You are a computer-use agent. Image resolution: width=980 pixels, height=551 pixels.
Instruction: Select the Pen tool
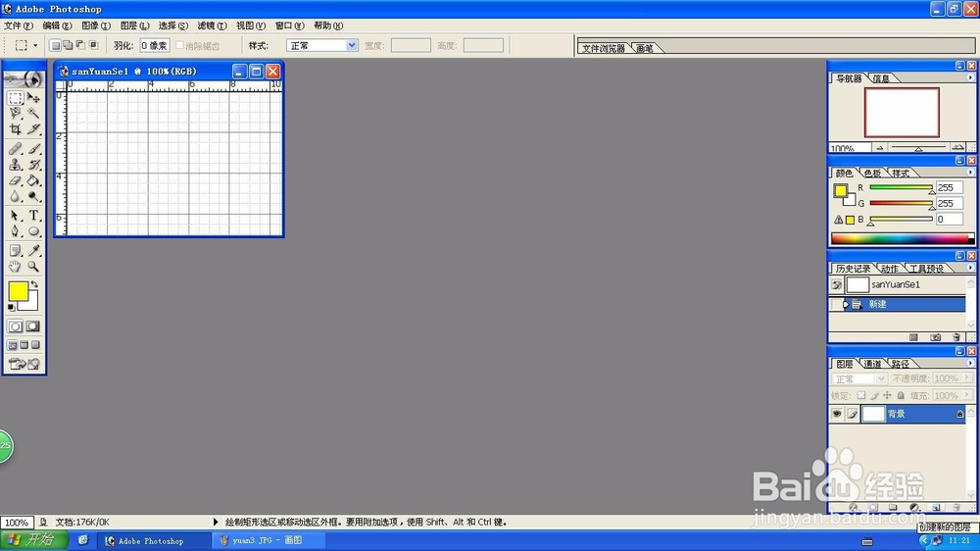(15, 231)
